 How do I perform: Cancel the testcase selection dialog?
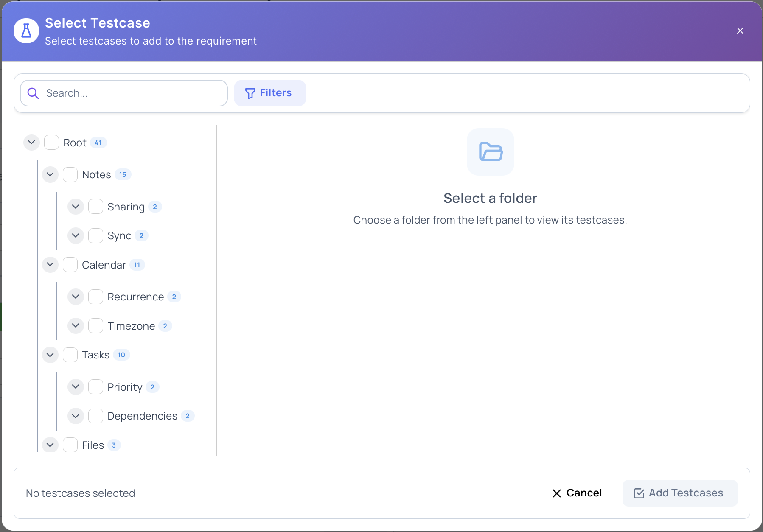pyautogui.click(x=584, y=493)
